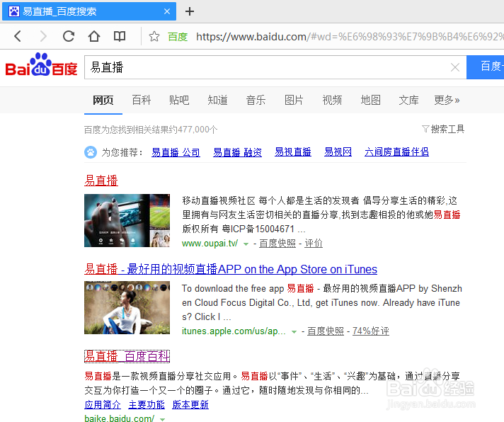Clear the search box with the X icon
504x422 pixels.
tap(455, 67)
